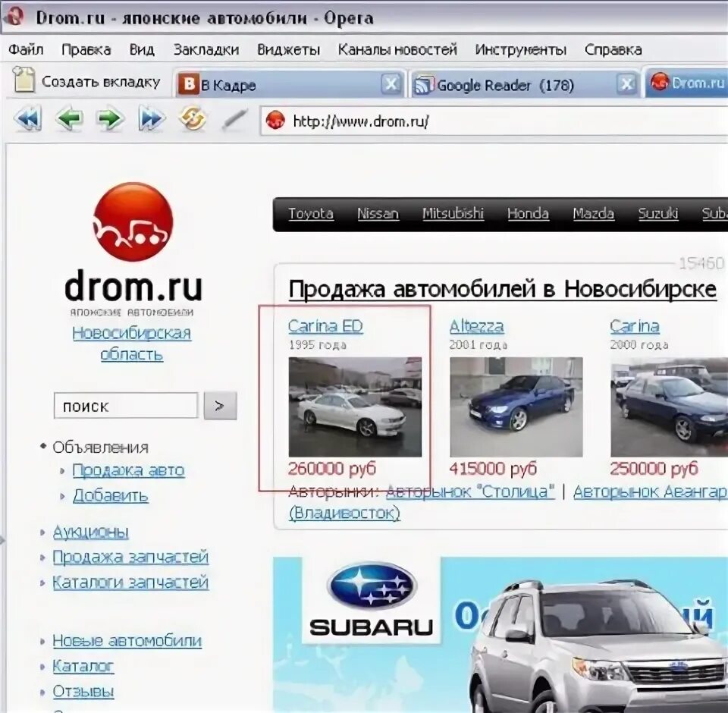The width and height of the screenshot is (728, 713).
Task: Open the Правка menu
Action: pyautogui.click(x=86, y=50)
